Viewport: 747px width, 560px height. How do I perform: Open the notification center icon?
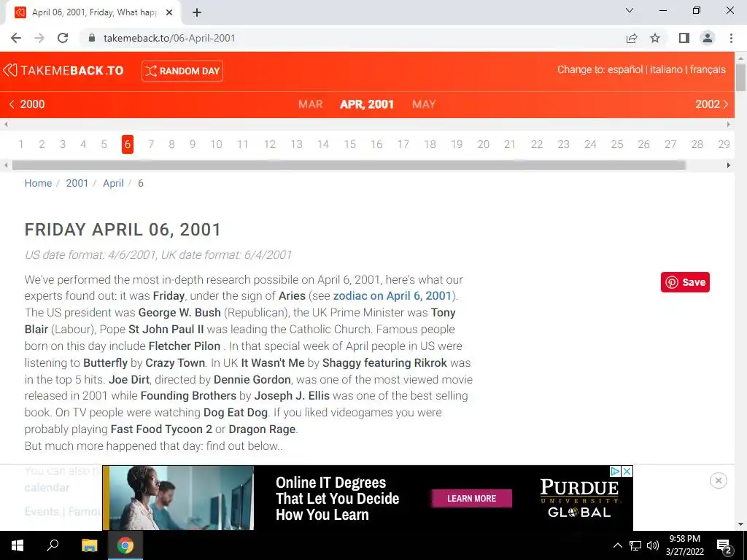coord(724,546)
